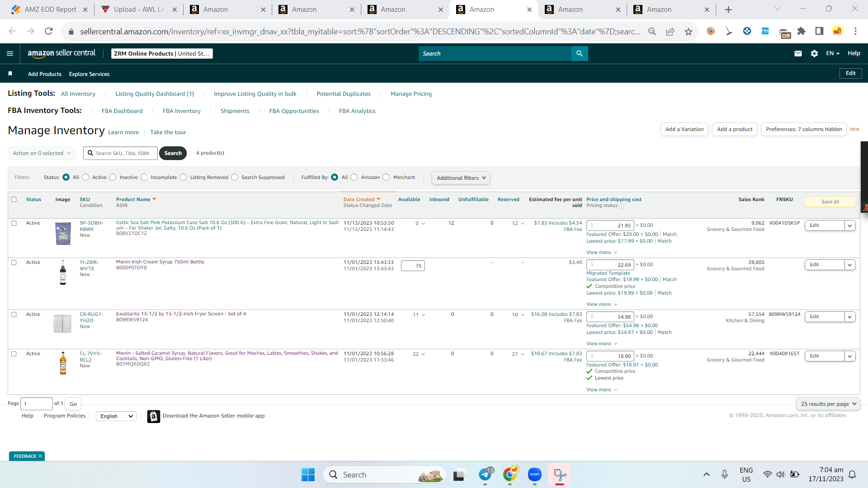Open Listing Quality Dashboard (1)
The height and width of the screenshot is (488, 868).
tap(155, 94)
